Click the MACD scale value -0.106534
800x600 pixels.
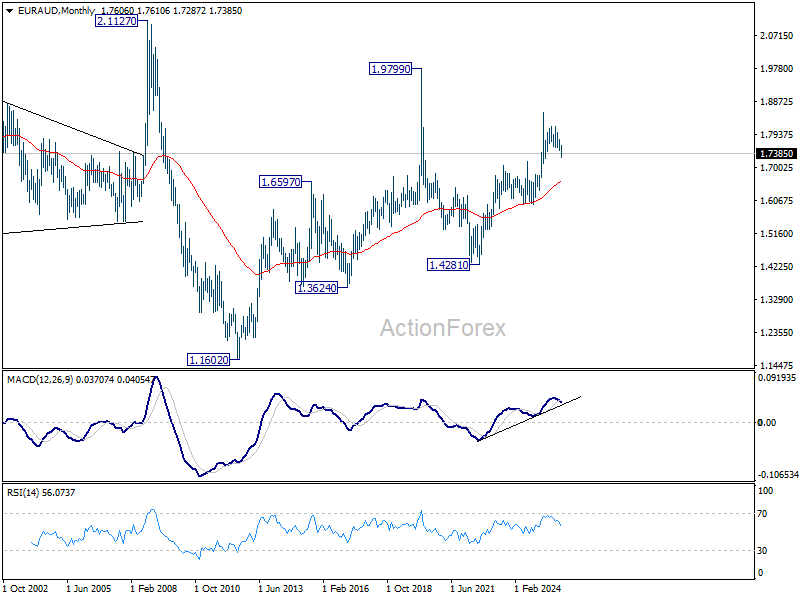[778, 475]
